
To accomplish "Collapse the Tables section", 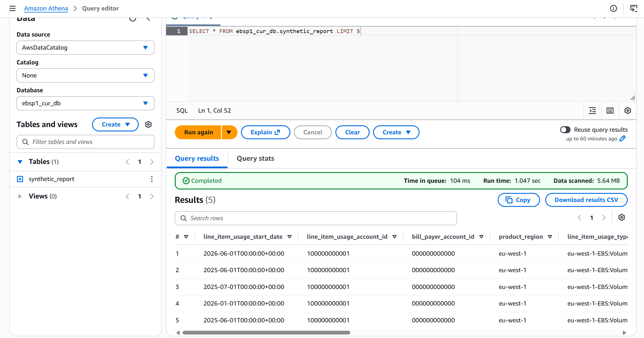I will pyautogui.click(x=20, y=162).
